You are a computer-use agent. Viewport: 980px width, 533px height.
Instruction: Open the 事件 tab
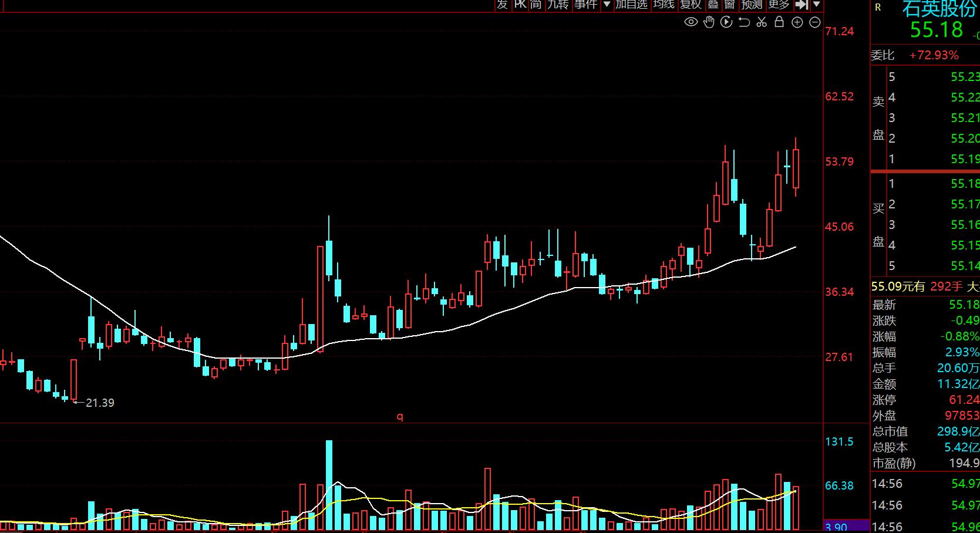coord(585,5)
